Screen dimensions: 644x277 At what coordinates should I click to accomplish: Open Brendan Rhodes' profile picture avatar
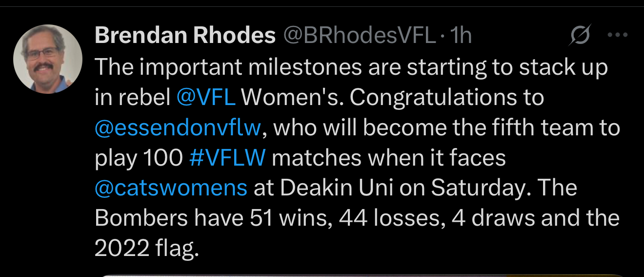coord(48,59)
